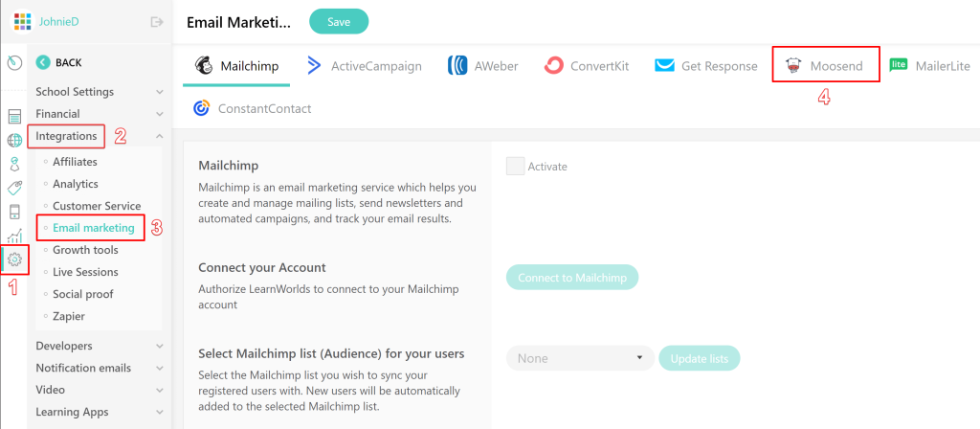Click the price tag icon in sidebar
Viewport: 980px width, 429px height.
tap(14, 188)
